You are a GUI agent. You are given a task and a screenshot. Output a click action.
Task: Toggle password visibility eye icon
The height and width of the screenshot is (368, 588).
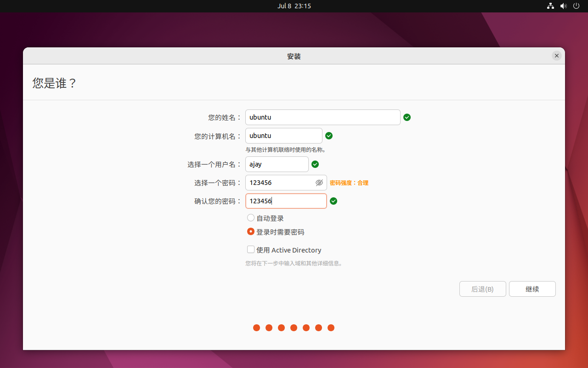pos(319,183)
